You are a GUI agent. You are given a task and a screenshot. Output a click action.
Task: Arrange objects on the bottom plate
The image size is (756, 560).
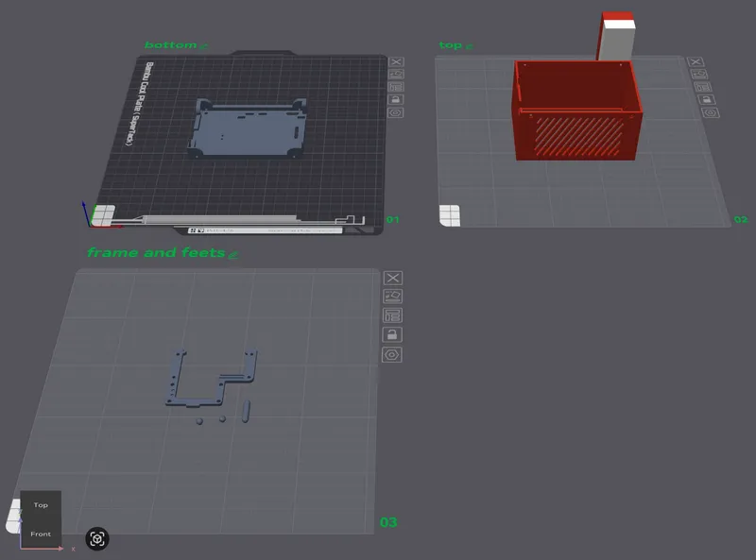point(396,87)
